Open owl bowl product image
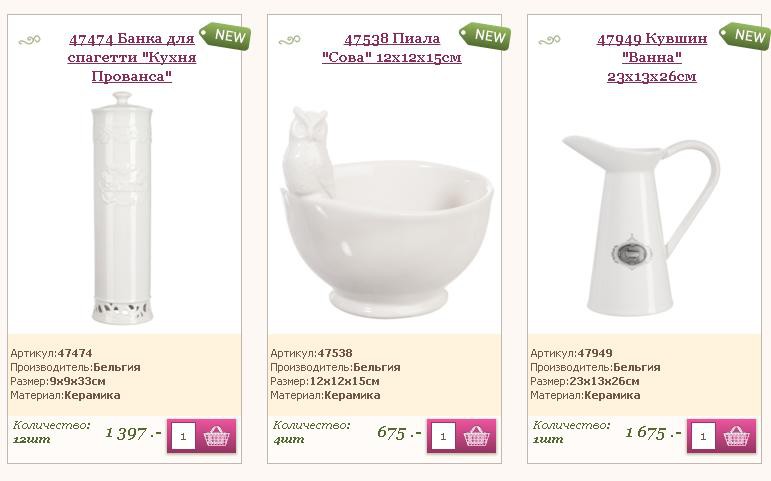The height and width of the screenshot is (481, 771). click(387, 212)
